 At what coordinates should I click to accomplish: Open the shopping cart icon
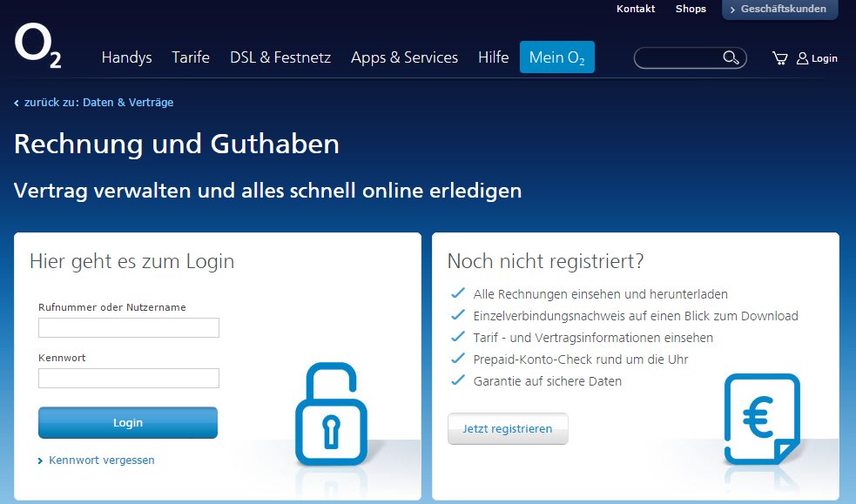coord(779,58)
